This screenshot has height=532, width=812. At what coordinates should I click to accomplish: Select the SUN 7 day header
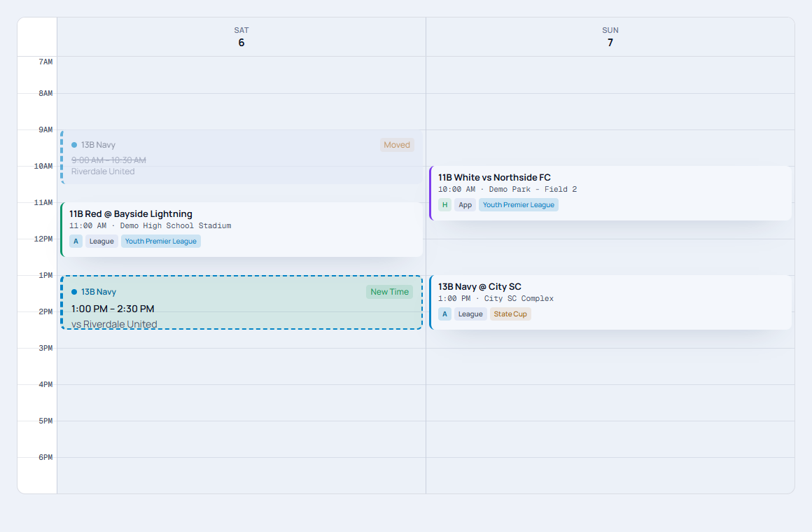click(x=610, y=37)
